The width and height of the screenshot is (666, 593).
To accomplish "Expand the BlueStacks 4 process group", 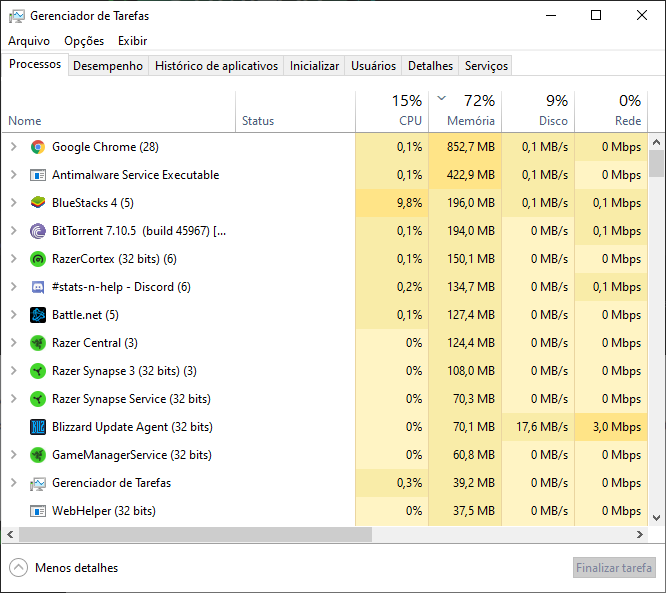I will (14, 203).
